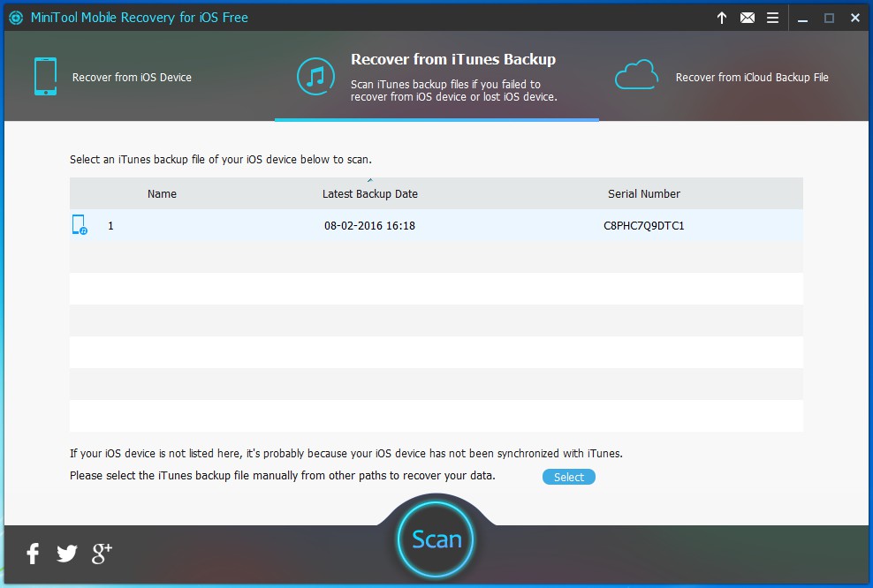Click the backup device icon in row 1

pos(80,225)
